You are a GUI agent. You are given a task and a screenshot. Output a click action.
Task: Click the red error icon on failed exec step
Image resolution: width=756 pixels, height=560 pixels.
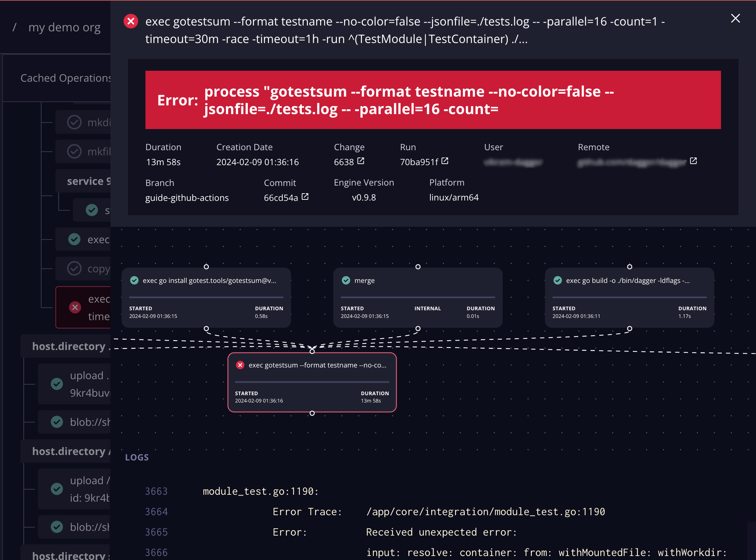(x=75, y=307)
